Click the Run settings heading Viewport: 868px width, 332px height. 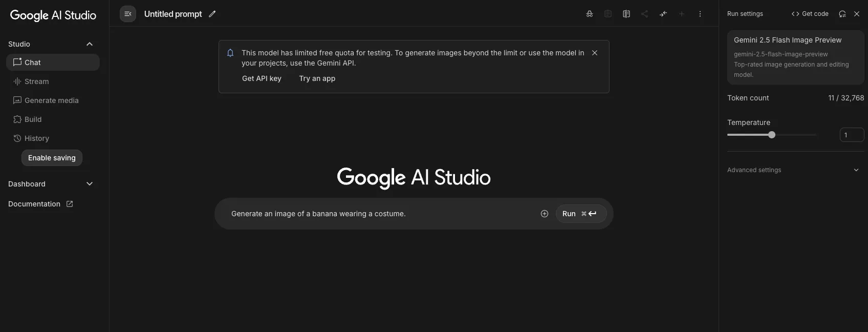(745, 14)
